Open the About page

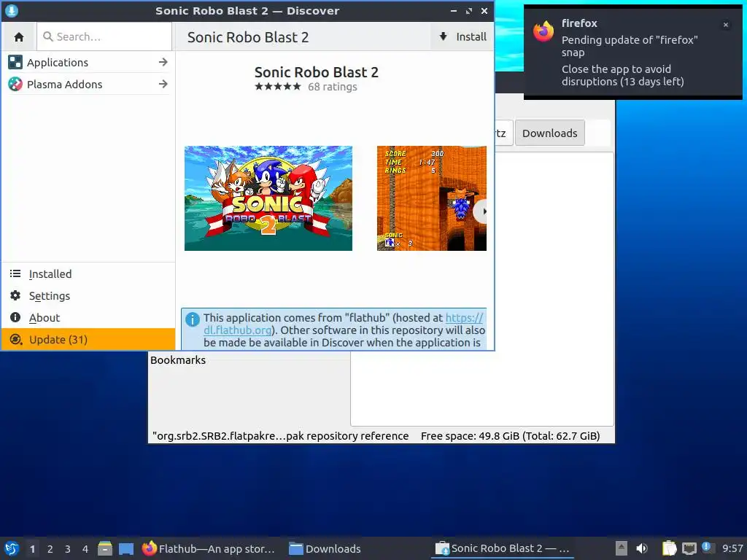pos(88,318)
